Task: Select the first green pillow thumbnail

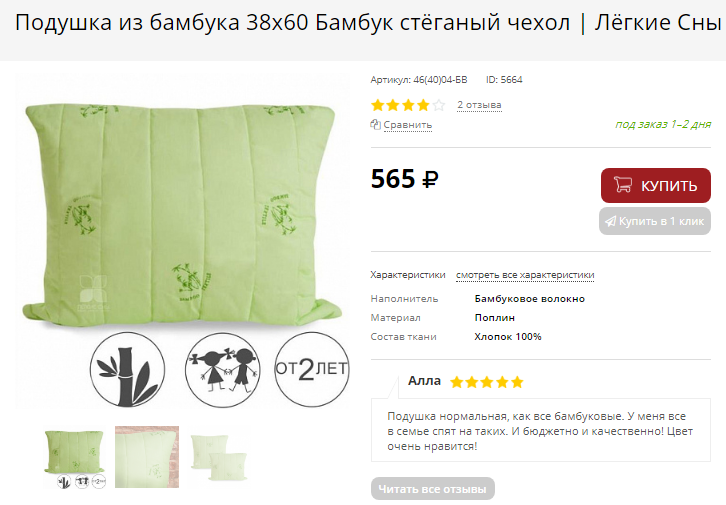Action: [75, 458]
